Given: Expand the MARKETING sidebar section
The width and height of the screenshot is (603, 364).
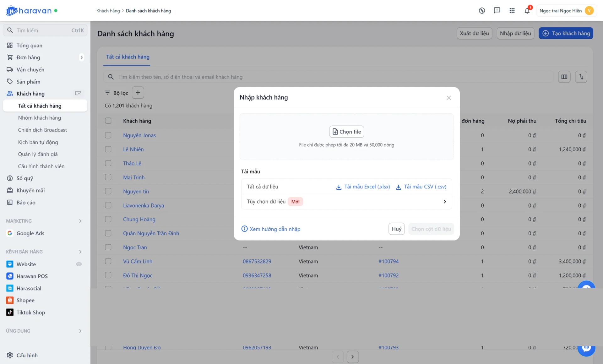Looking at the screenshot, I should tap(80, 221).
